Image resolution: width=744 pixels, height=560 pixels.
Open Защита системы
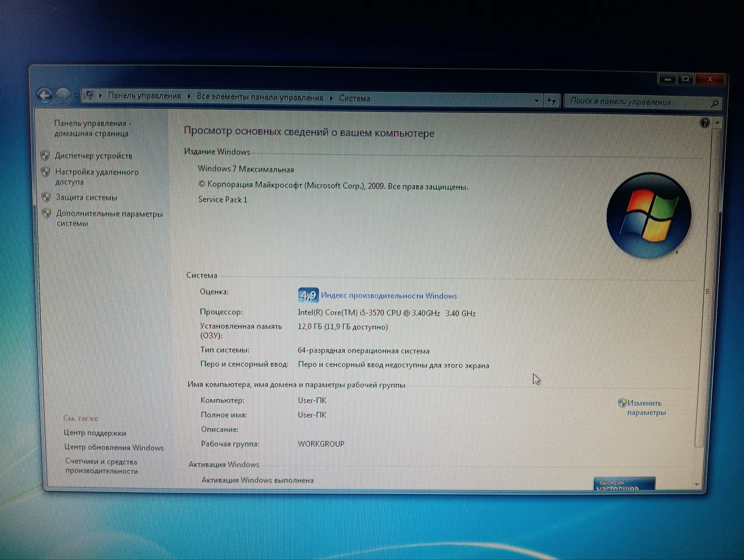point(86,198)
